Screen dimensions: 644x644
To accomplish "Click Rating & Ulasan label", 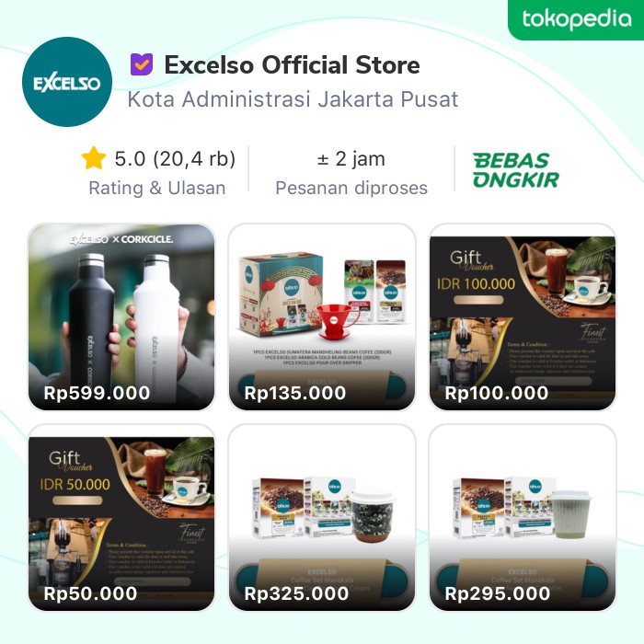I will click(x=157, y=188).
